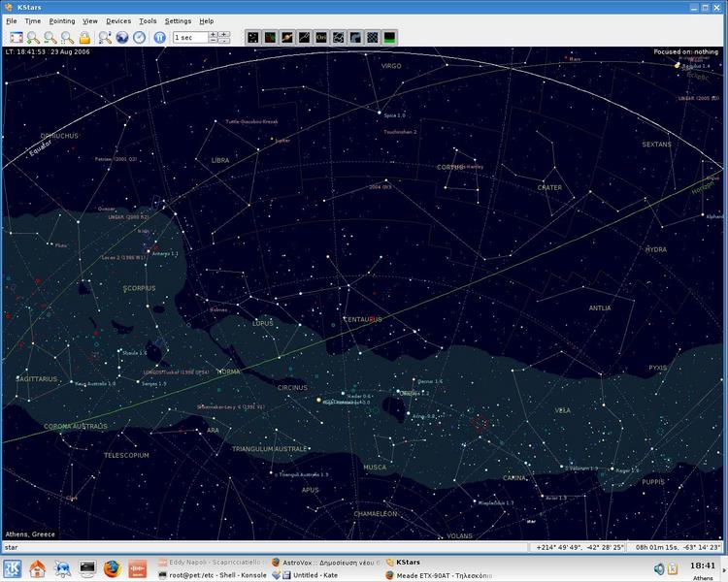The width and height of the screenshot is (728, 582).
Task: Open the Find Object tool
Action: pyautogui.click(x=106, y=38)
